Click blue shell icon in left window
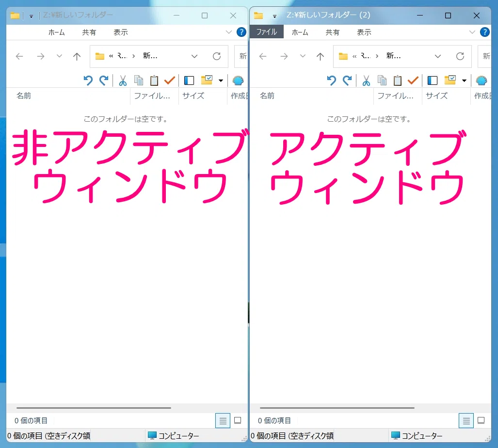The height and width of the screenshot is (448, 498). (x=238, y=80)
